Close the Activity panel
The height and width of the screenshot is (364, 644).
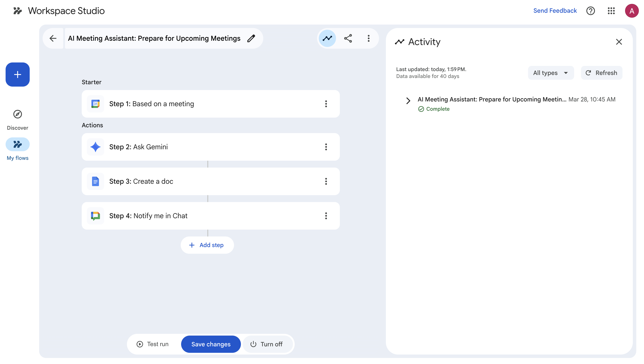click(x=619, y=42)
